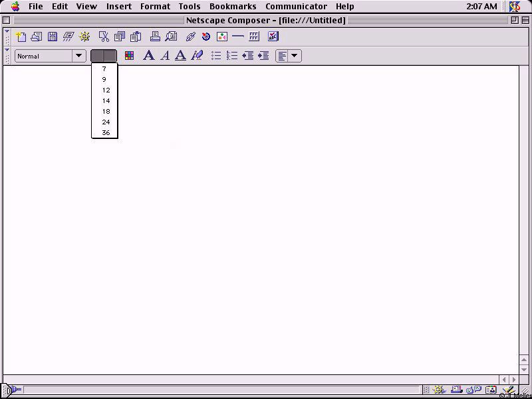Click the Copy icon
Screen dimensions: 532x399
[120, 37]
